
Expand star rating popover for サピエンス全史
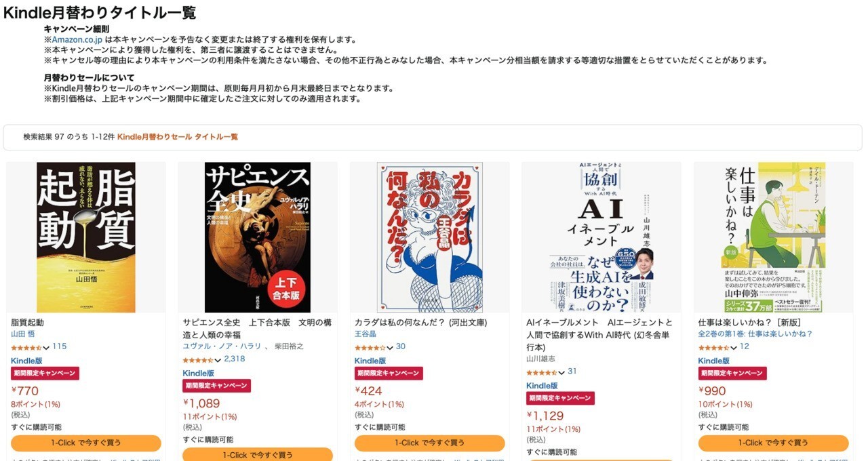(x=218, y=360)
